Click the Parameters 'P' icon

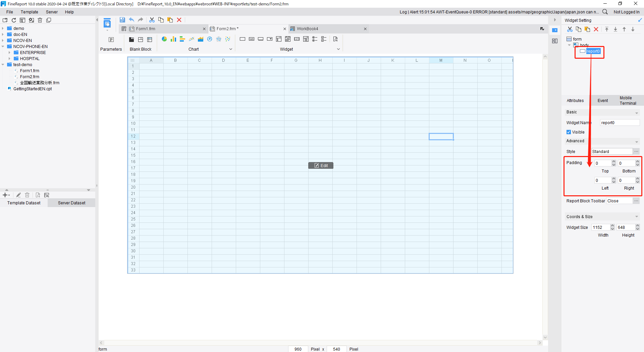tap(111, 40)
